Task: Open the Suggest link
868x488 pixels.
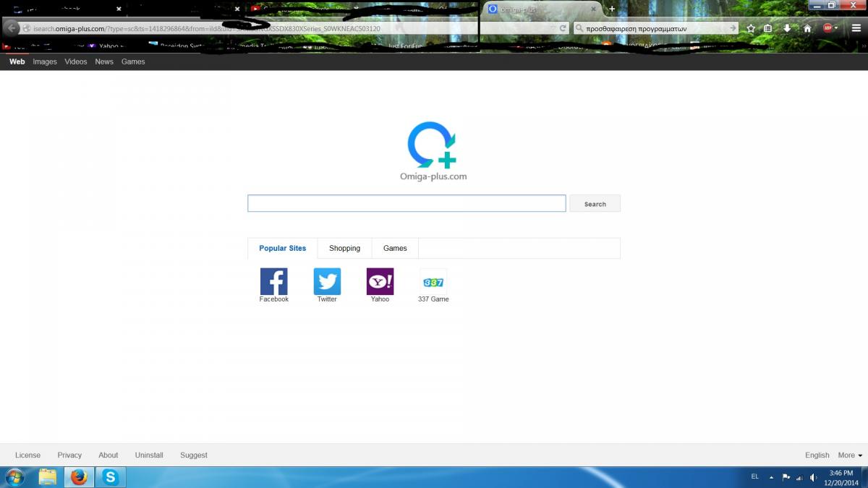Action: [194, 455]
